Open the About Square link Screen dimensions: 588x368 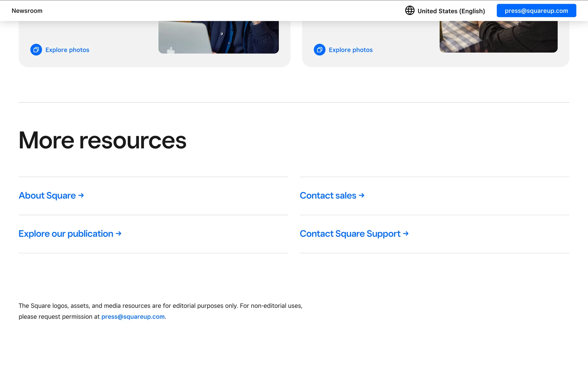47,196
